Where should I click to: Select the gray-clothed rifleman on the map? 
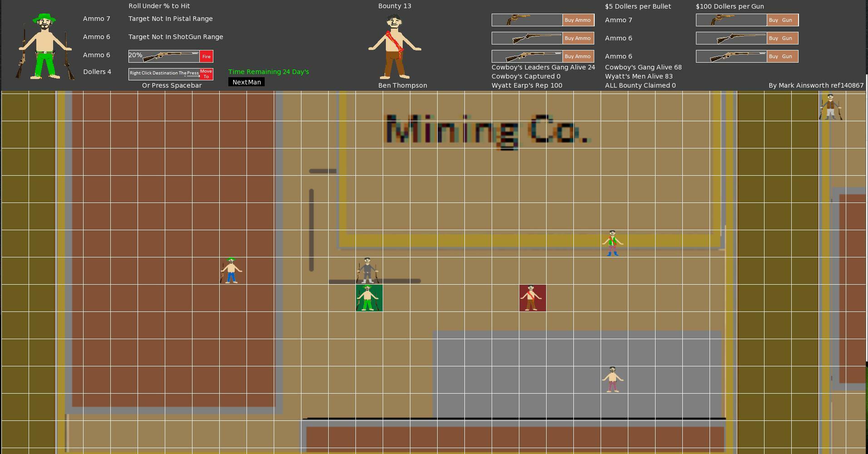click(x=367, y=271)
